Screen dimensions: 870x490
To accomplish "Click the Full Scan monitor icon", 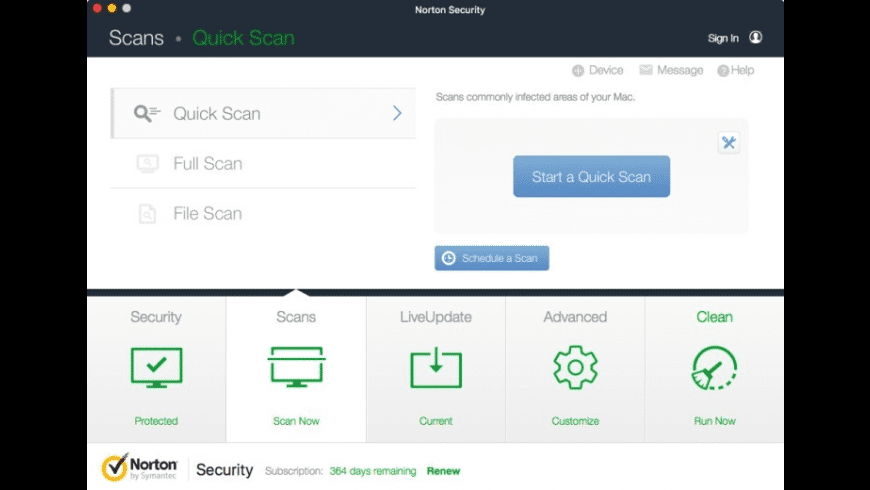I will coord(148,163).
